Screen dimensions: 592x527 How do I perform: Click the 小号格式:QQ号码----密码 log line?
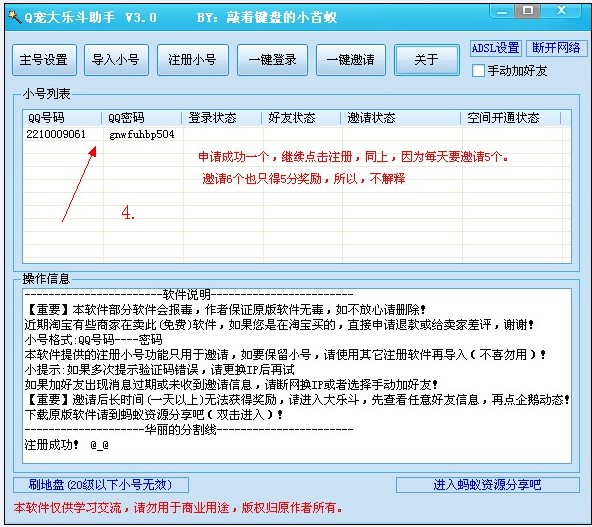coord(93,339)
